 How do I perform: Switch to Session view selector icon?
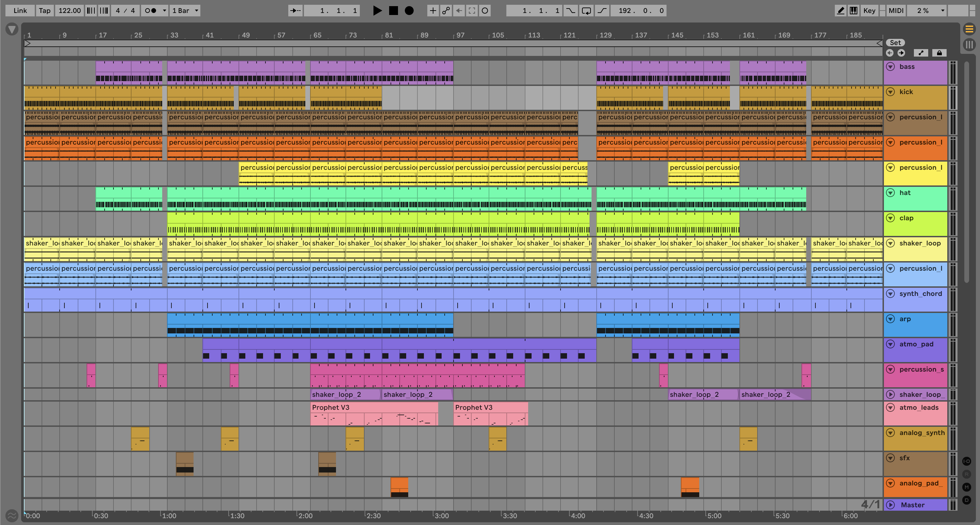click(x=969, y=45)
